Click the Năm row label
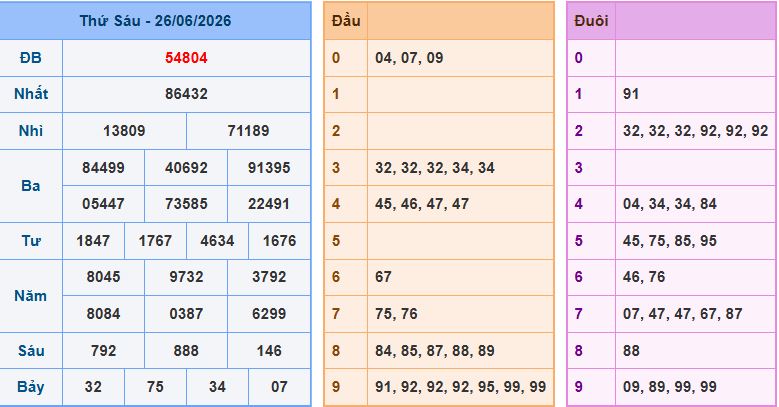The height and width of the screenshot is (407, 779). pyautogui.click(x=31, y=296)
